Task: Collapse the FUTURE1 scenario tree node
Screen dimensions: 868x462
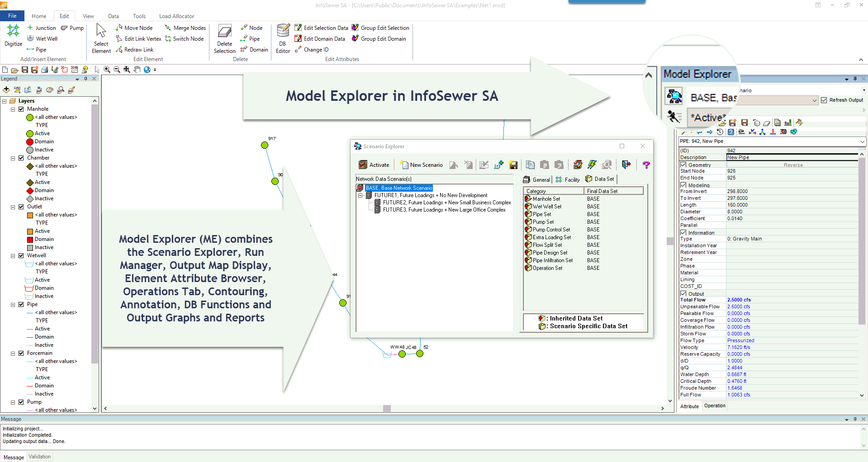Action: tap(360, 196)
